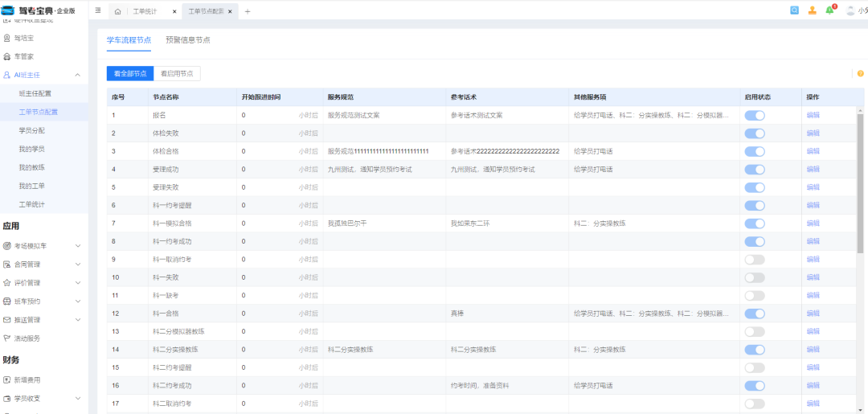Toggle enable switch for 科一约考提醒 row
868x414 pixels.
click(x=755, y=205)
